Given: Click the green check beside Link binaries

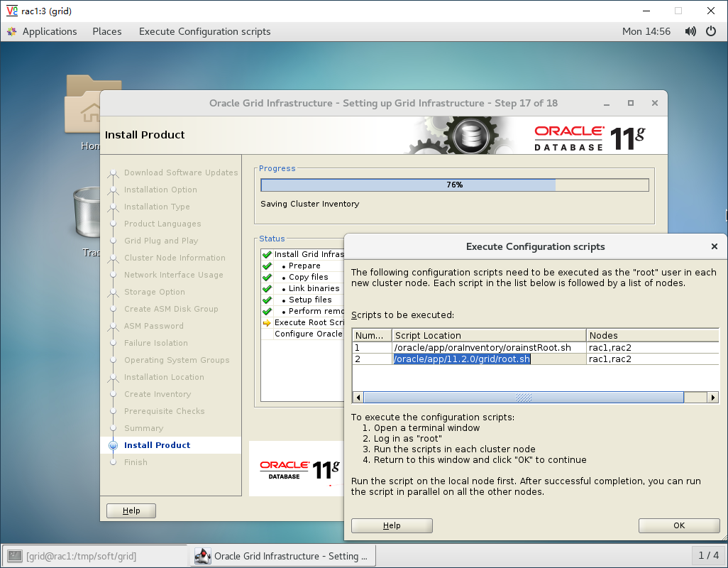Looking at the screenshot, I should click(x=267, y=288).
